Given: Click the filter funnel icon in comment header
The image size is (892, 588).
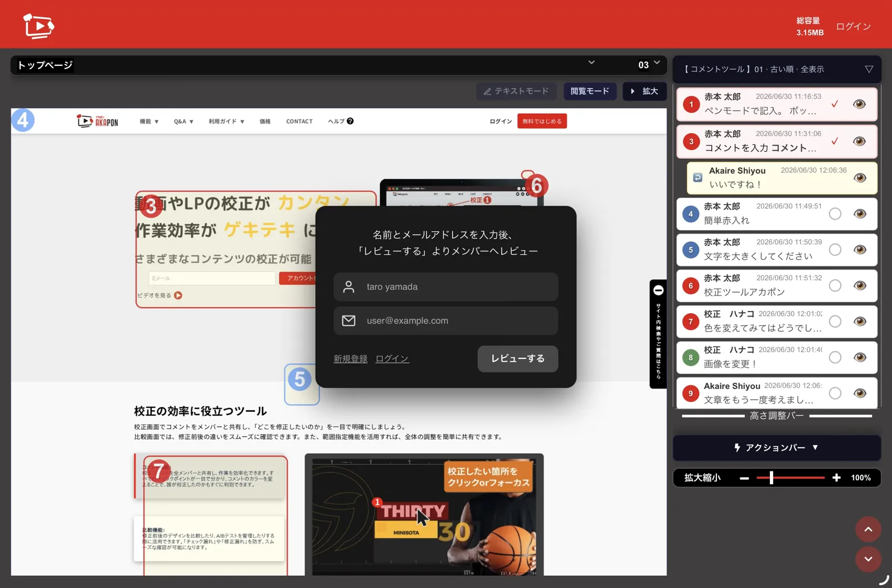Looking at the screenshot, I should tap(869, 69).
